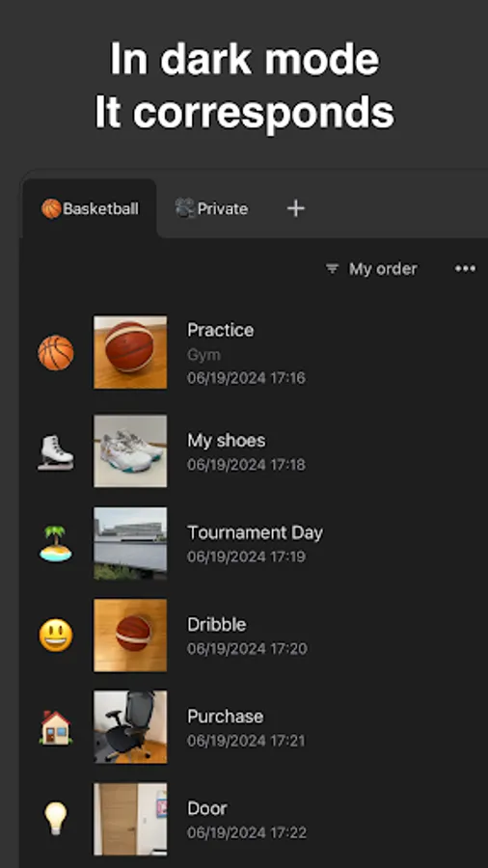The image size is (488, 868).
Task: Click the date 06/19/2024 17:16
Action: pos(246,378)
